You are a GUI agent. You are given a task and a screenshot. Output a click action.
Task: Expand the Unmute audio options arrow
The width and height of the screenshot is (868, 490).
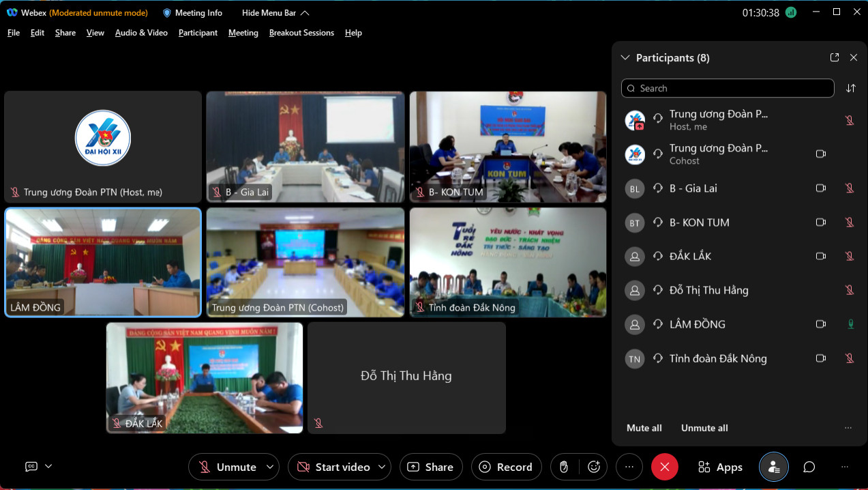tap(270, 467)
